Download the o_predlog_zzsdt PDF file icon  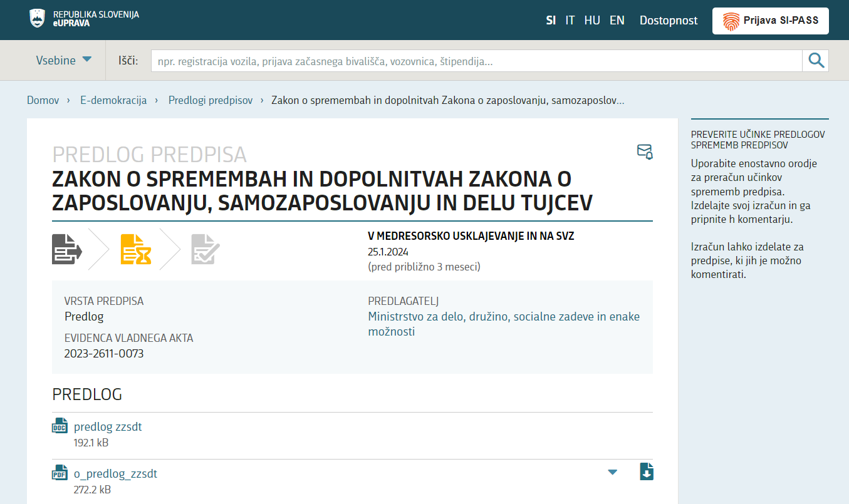647,471
